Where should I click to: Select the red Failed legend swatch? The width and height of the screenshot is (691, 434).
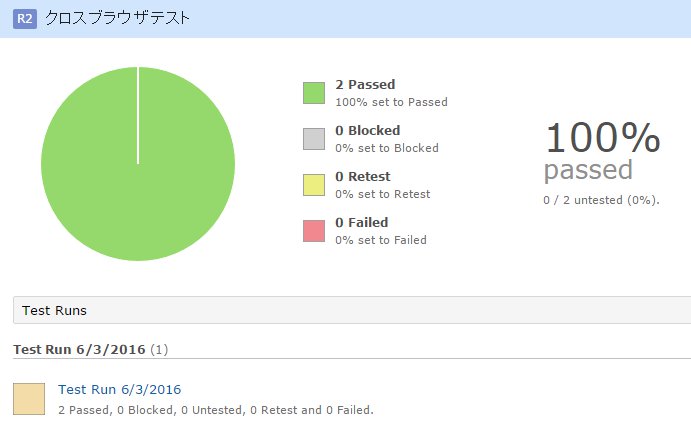coord(315,230)
